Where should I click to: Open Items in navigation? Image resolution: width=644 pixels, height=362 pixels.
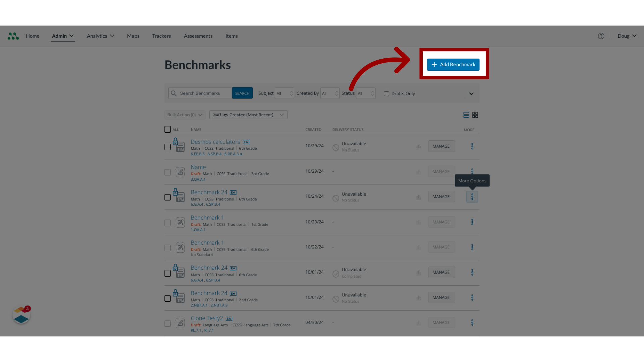[231, 36]
